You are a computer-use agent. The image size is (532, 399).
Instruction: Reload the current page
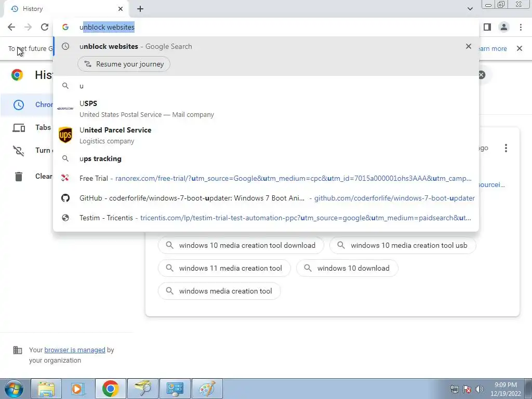point(45,27)
